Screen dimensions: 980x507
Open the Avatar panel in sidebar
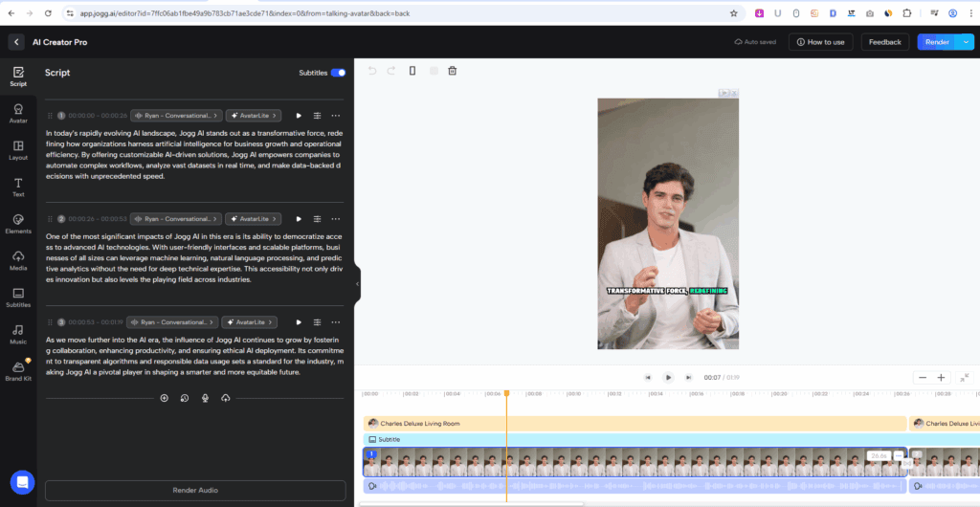(x=18, y=113)
